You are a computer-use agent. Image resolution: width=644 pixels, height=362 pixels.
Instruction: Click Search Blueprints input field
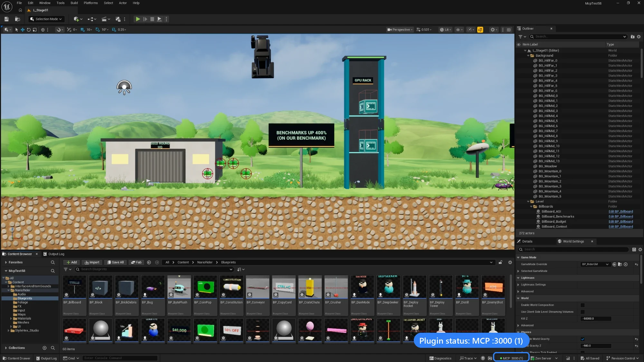pos(154,269)
